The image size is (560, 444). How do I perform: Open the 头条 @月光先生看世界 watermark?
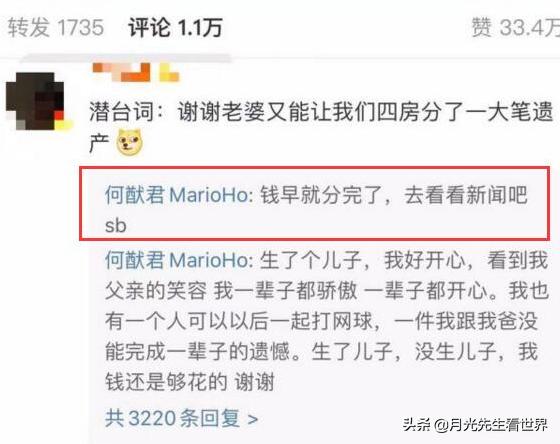pos(475,425)
